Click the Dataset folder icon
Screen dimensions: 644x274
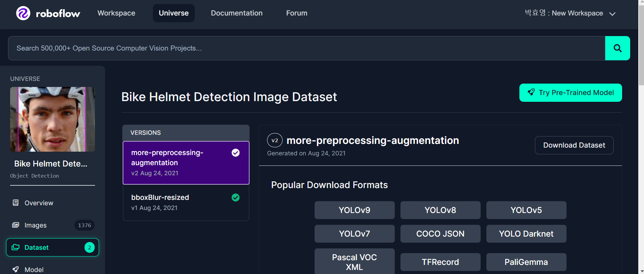tap(15, 247)
